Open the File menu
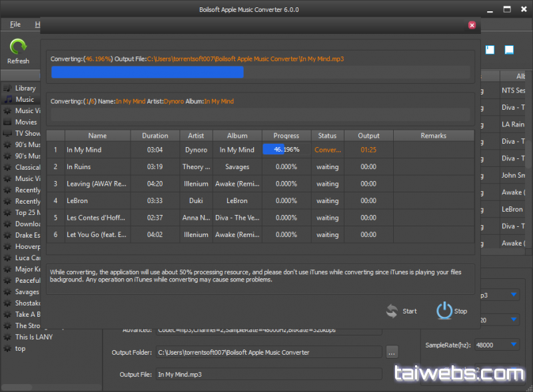Screen dimensions: 533x392 tap(15, 25)
